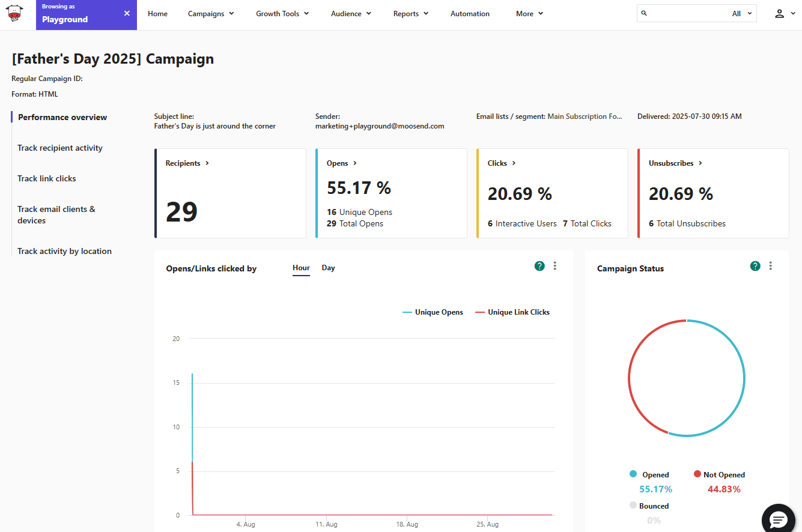Open the Campaign Status three-dot menu

pyautogui.click(x=771, y=265)
